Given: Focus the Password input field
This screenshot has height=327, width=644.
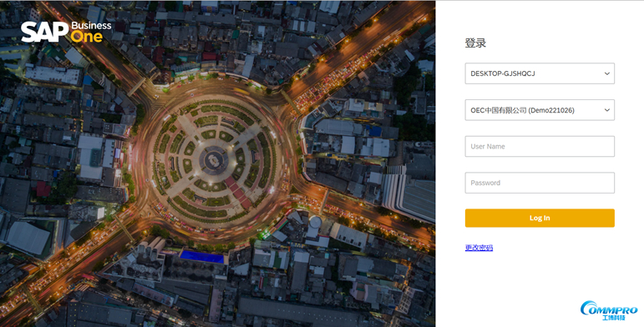Looking at the screenshot, I should click(540, 183).
